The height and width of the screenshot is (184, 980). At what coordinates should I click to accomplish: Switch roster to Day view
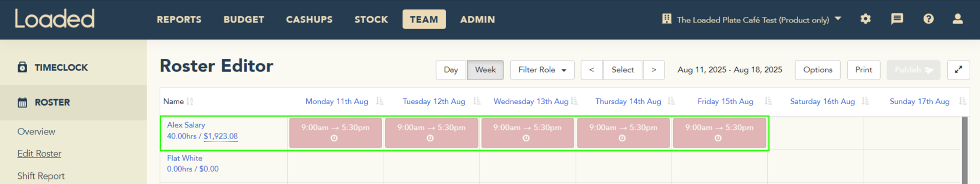tap(451, 70)
